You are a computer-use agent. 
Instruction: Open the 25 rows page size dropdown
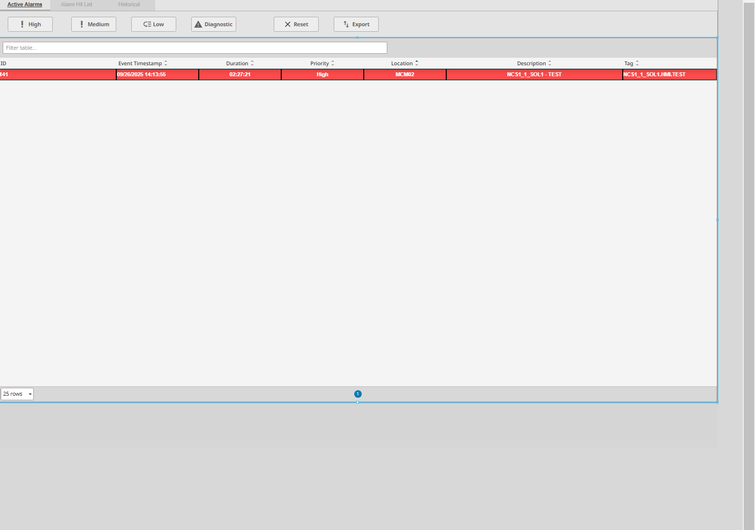point(17,394)
